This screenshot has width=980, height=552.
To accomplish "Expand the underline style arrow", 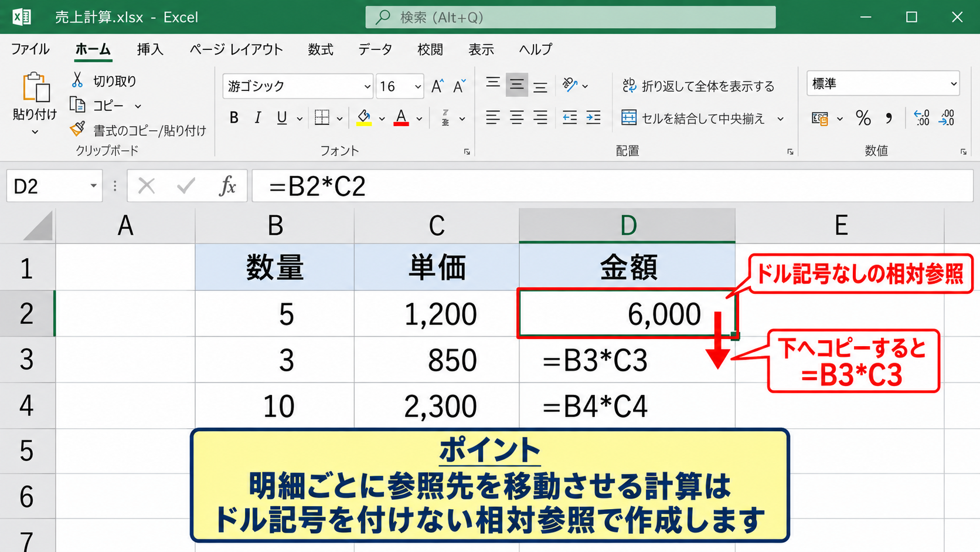I will click(x=300, y=119).
